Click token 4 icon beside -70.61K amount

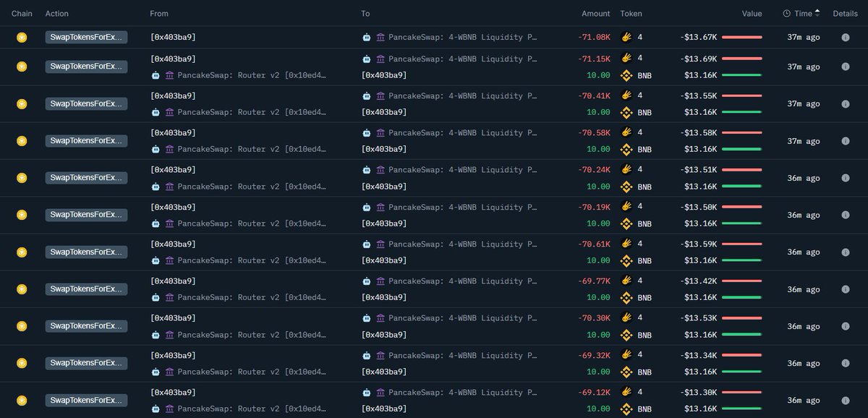(x=626, y=244)
